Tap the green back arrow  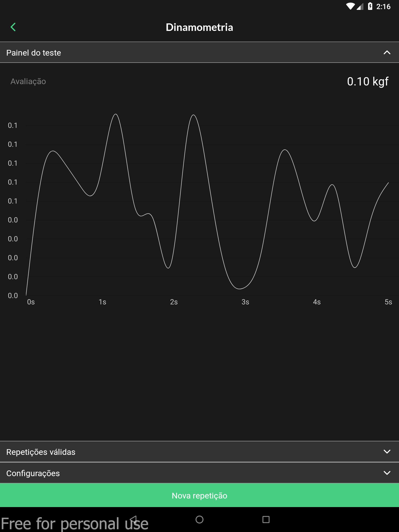(x=13, y=27)
